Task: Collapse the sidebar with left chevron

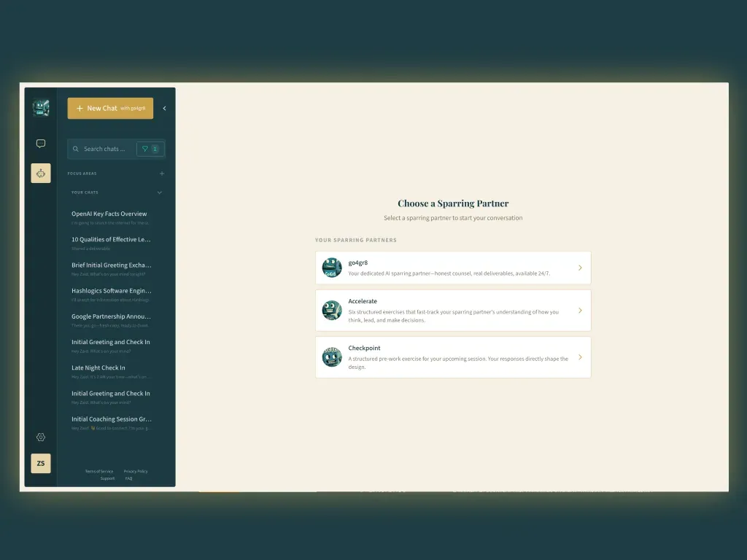Action: (164, 109)
